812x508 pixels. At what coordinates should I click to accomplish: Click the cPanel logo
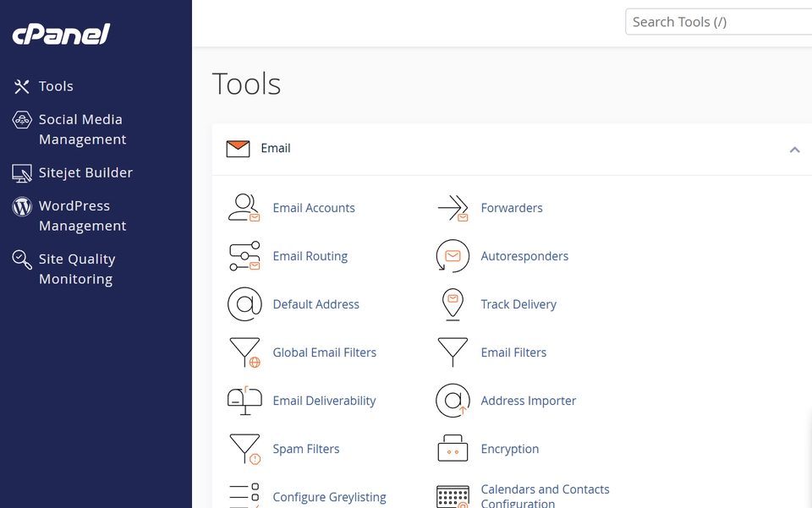tap(61, 34)
